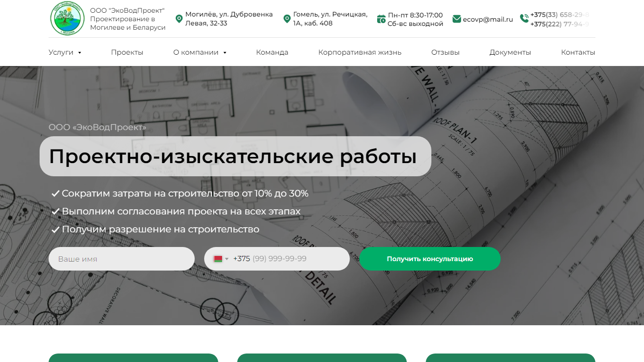The height and width of the screenshot is (362, 644).
Task: Click the Могилёв, ул. Дубровенка address
Action: (229, 19)
